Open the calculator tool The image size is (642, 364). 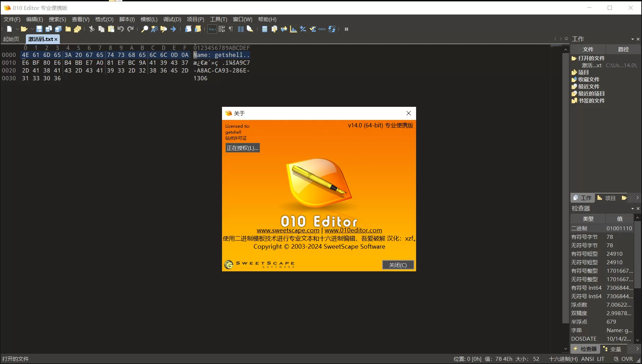(x=265, y=29)
